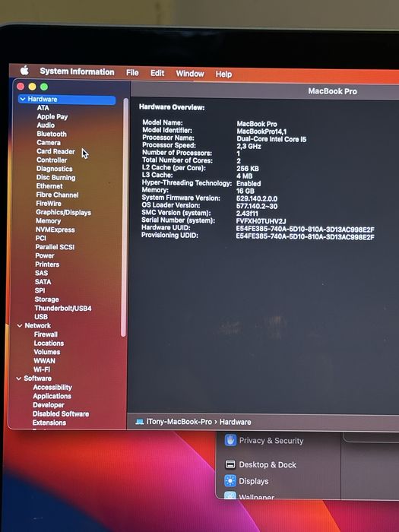Click the sidebar vertical scrollbar
This screenshot has width=399, height=532.
[125, 217]
